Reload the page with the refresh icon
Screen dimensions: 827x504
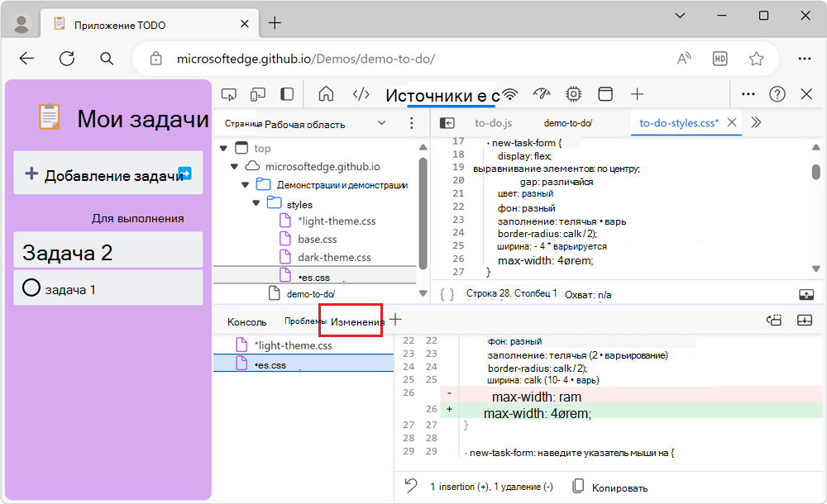click(x=67, y=59)
